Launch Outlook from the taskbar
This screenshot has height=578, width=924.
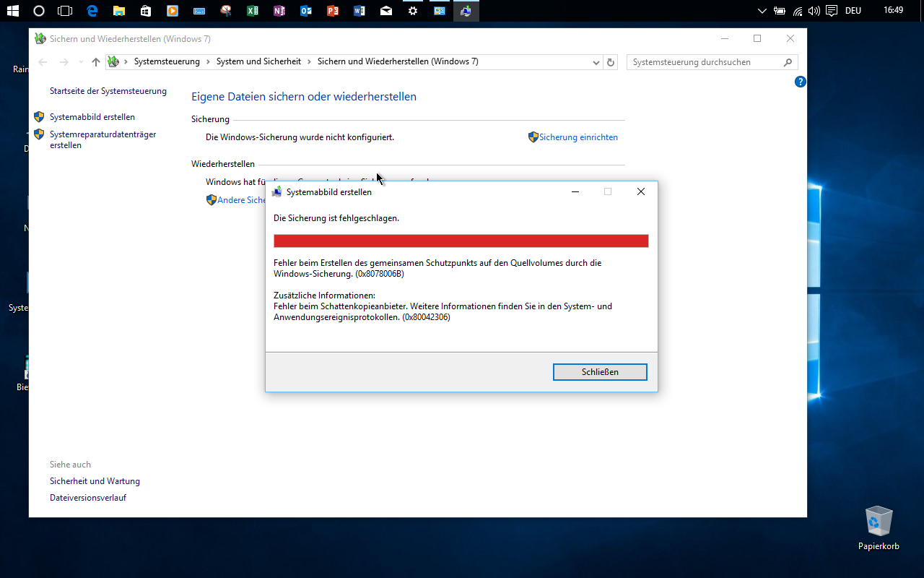pos(305,11)
